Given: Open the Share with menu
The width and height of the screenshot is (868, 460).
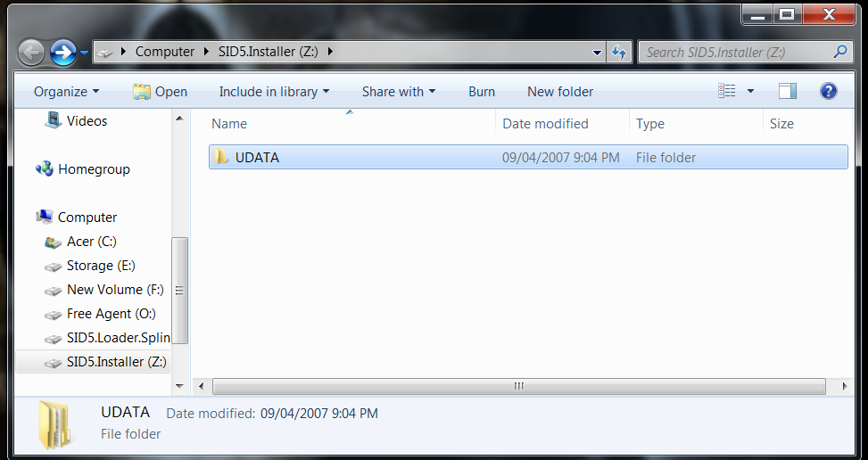Looking at the screenshot, I should click(399, 91).
